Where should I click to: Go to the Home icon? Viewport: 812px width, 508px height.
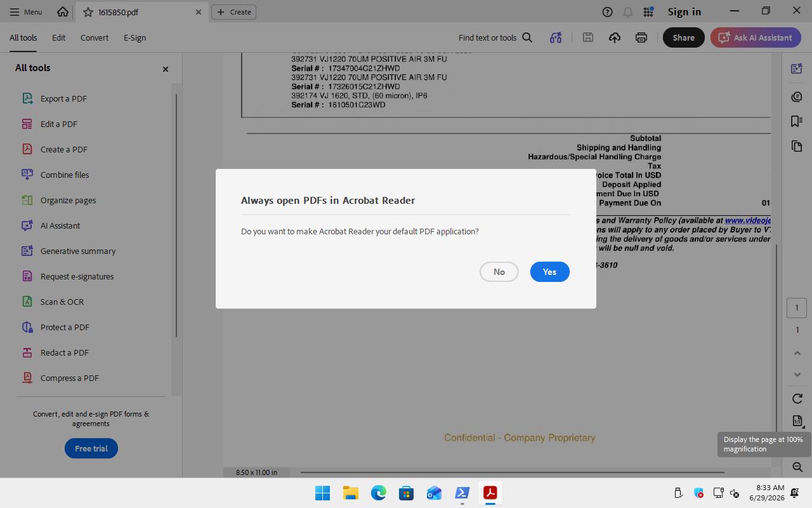click(x=63, y=11)
